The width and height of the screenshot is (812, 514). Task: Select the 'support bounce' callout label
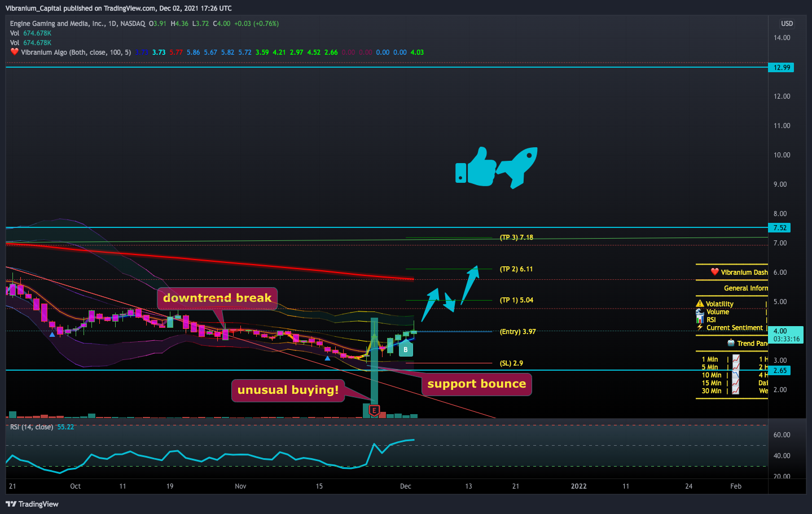[x=476, y=384]
